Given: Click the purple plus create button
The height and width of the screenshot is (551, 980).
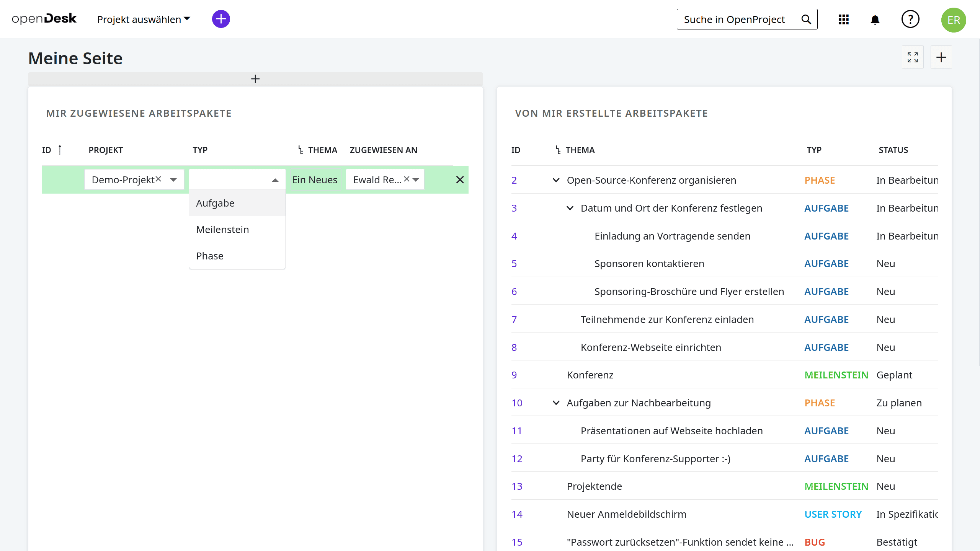Looking at the screenshot, I should [221, 19].
